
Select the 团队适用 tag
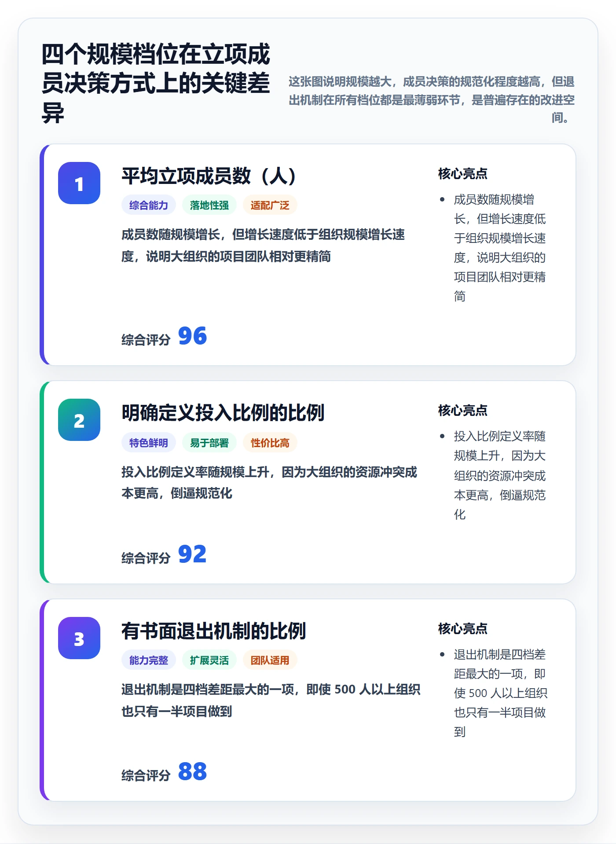coord(270,660)
